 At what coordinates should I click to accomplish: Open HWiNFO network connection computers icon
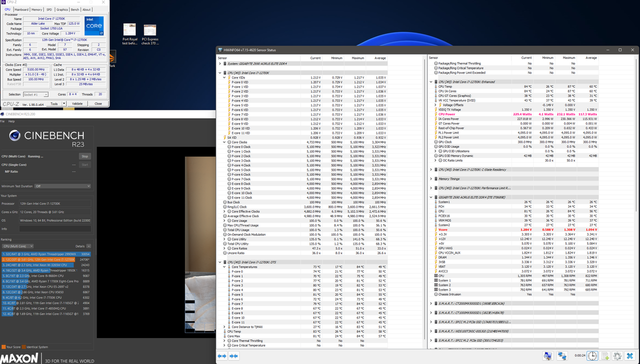[x=562, y=356]
